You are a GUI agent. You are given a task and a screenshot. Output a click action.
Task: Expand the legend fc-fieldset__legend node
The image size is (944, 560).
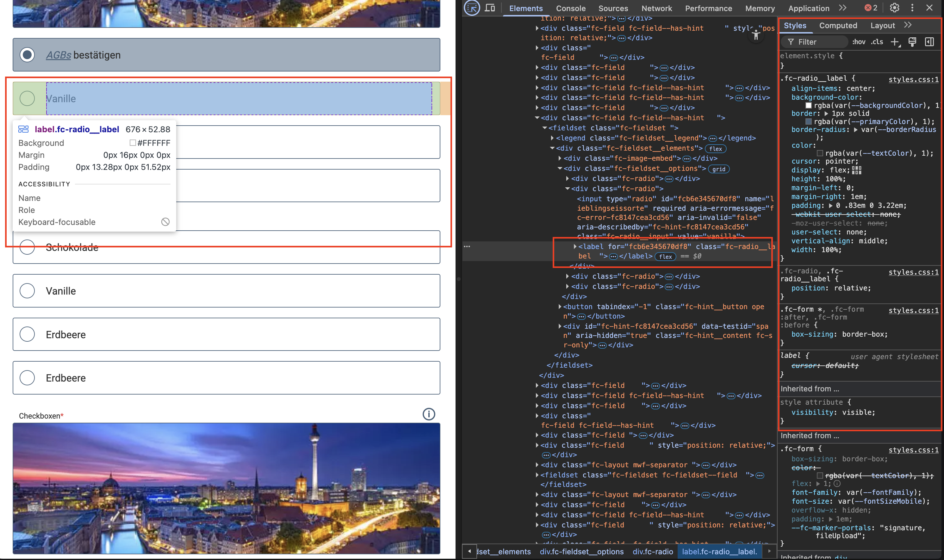[x=552, y=138]
